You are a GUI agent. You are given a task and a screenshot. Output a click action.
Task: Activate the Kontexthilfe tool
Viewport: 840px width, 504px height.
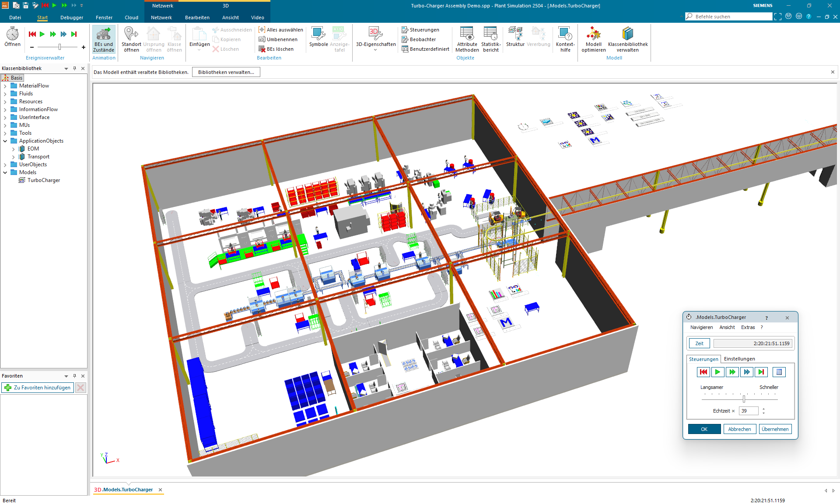click(x=565, y=38)
